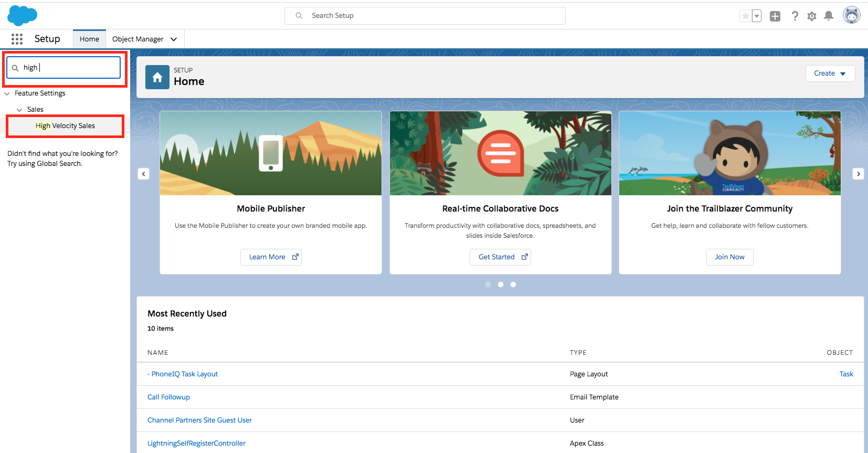868x453 pixels.
Task: Focus the Search Setup field
Action: [x=425, y=16]
